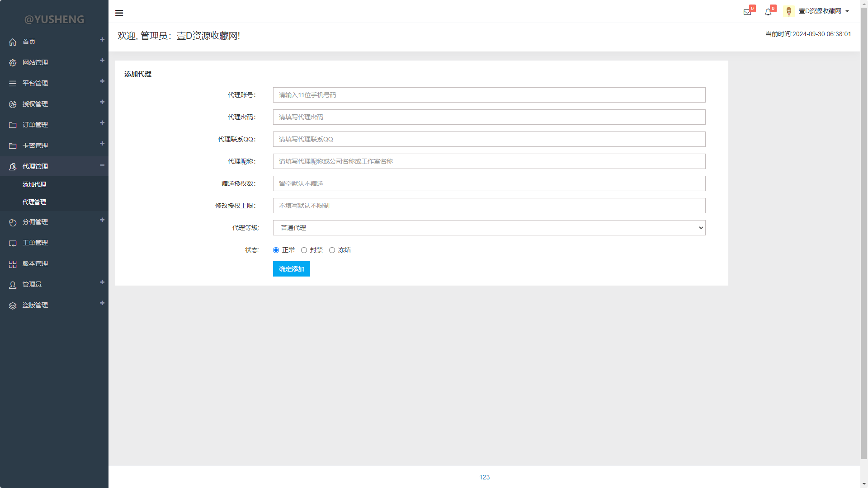This screenshot has height=488, width=868.
Task: Select the 正常 status radio button
Action: 276,250
